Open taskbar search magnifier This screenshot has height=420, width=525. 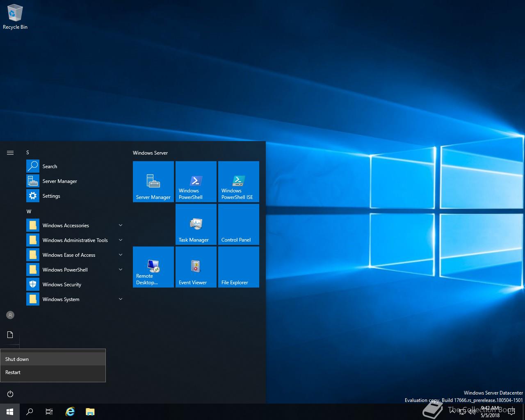coord(30,412)
